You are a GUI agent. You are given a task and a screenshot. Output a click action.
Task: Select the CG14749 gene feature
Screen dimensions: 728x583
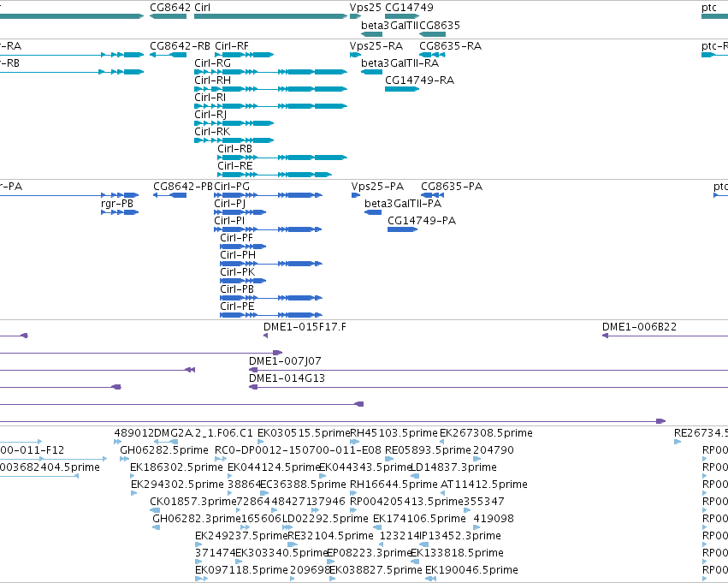[402, 16]
